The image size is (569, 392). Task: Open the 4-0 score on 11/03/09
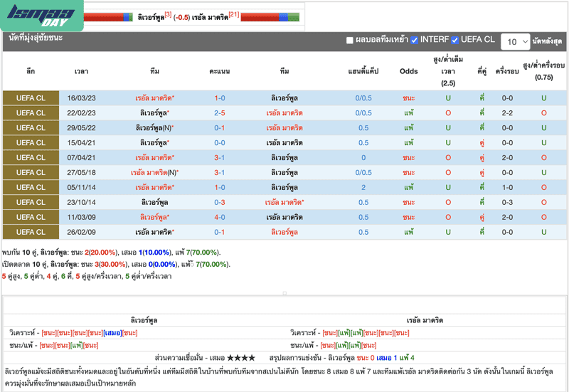(x=220, y=217)
